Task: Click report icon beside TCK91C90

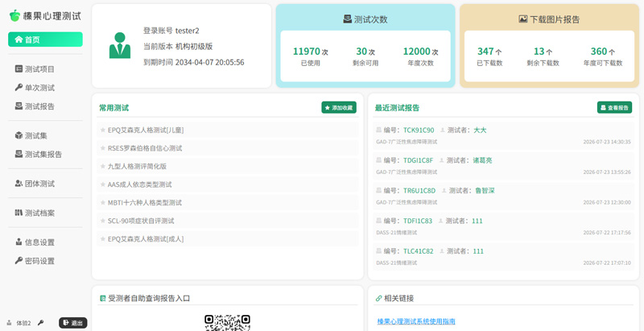Action: point(378,130)
